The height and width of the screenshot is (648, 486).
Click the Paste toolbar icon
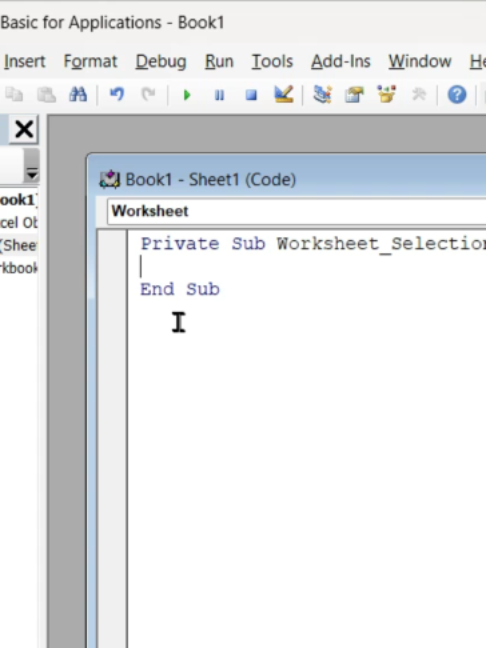[46, 95]
